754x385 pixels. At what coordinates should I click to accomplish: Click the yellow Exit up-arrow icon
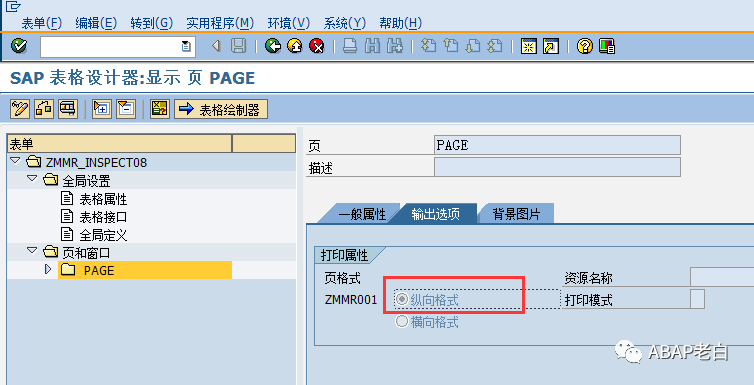(x=295, y=46)
